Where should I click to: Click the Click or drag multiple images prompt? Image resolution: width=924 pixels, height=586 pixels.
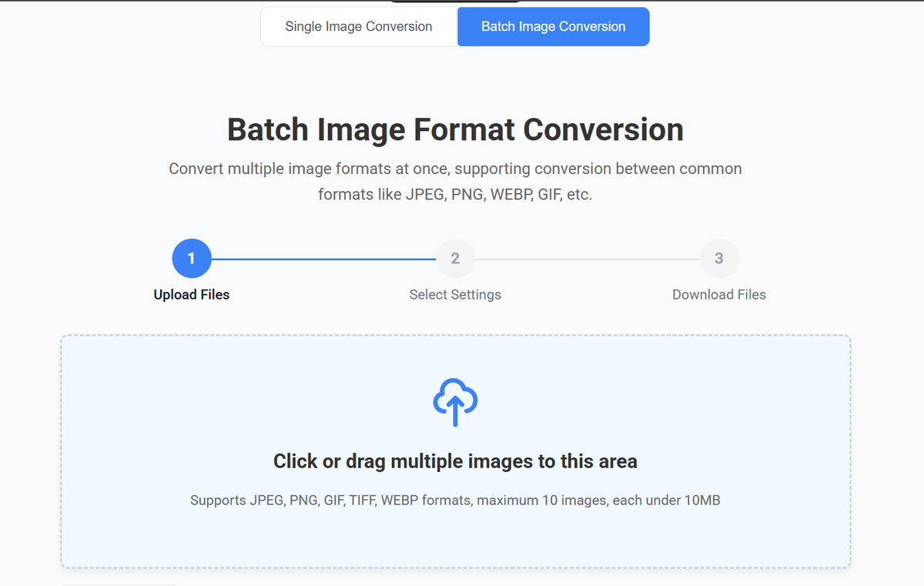click(x=454, y=460)
